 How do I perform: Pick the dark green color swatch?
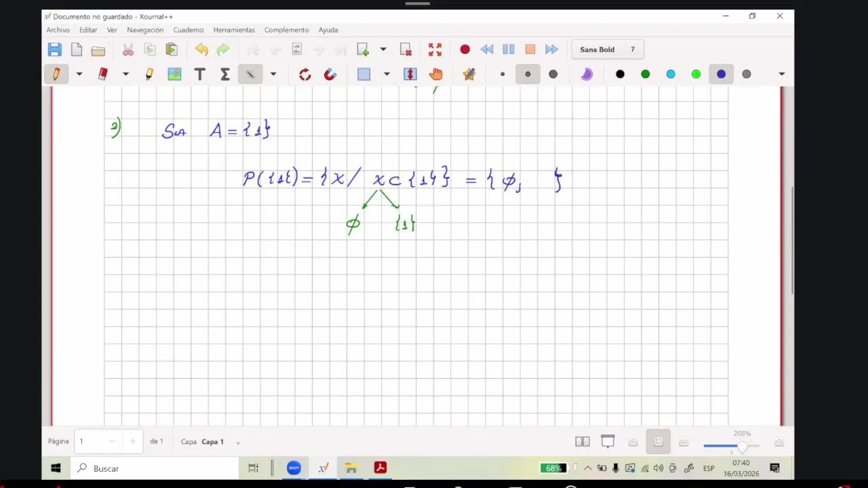tap(646, 74)
